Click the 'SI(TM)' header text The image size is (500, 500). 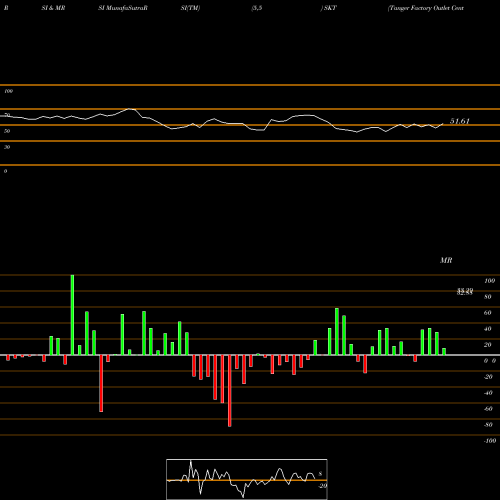point(190,8)
